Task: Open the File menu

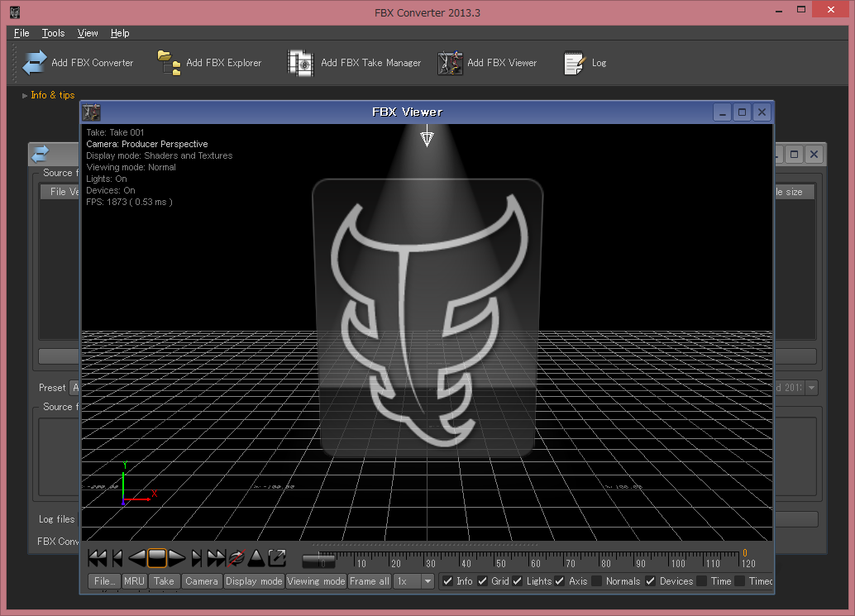Action: point(21,33)
